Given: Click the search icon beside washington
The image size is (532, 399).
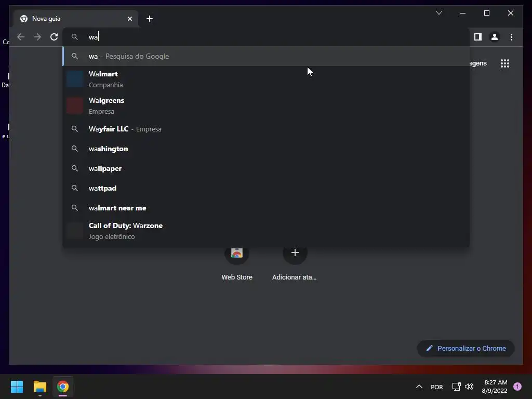Looking at the screenshot, I should (x=75, y=149).
